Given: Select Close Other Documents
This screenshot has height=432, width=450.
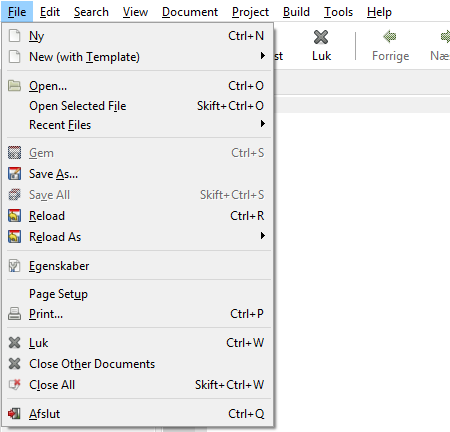Looking at the screenshot, I should point(138,364).
